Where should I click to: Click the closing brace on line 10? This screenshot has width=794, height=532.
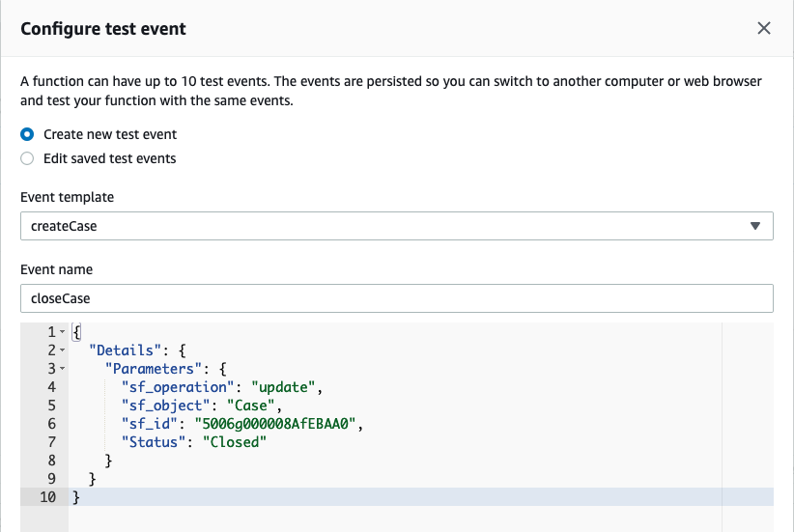click(x=76, y=496)
